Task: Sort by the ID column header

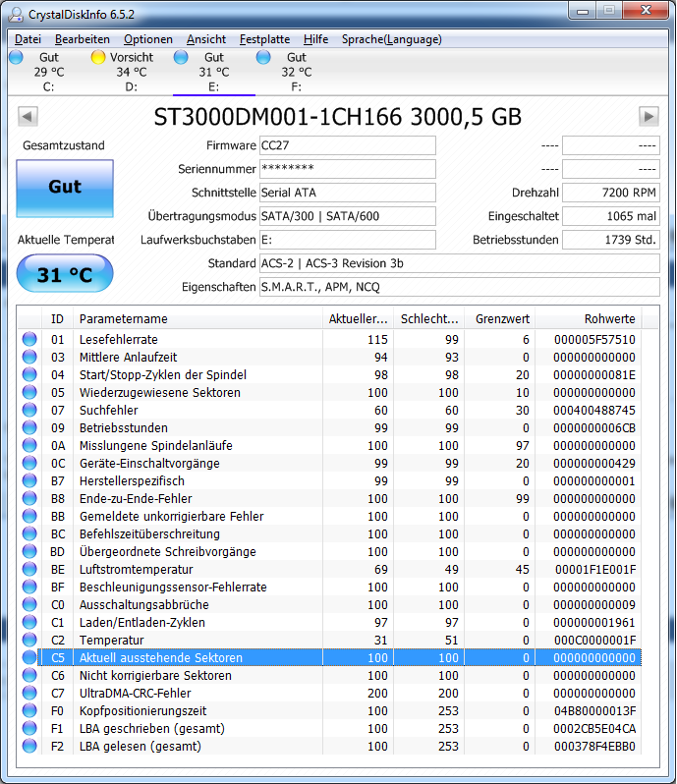Action: tap(57, 319)
